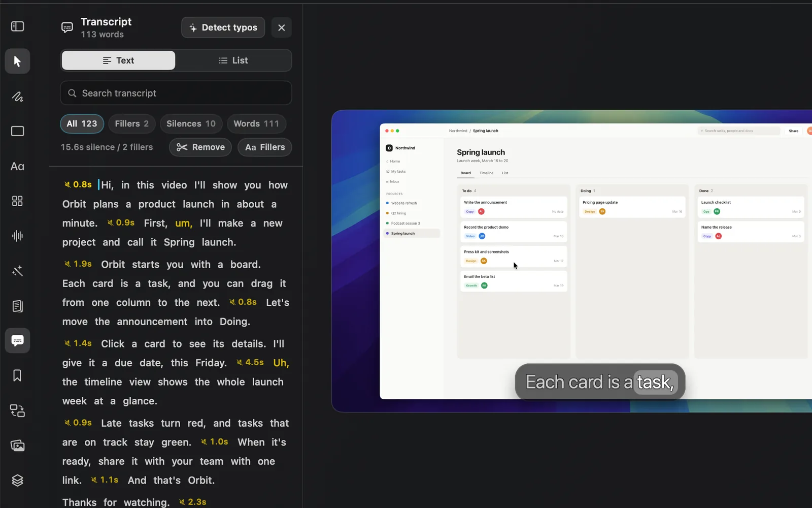This screenshot has height=508, width=812.
Task: Select the filler word 'um,'
Action: (x=184, y=223)
